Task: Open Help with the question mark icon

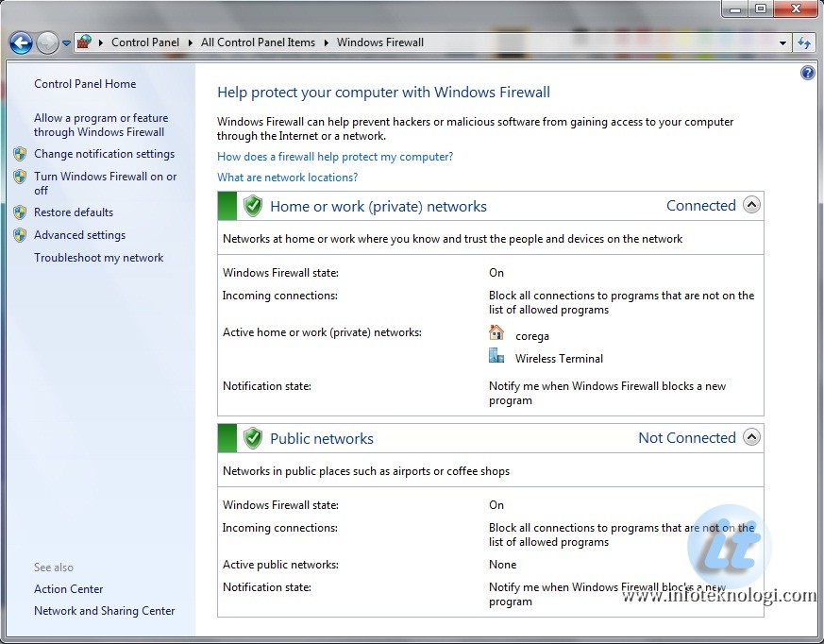Action: (x=808, y=73)
